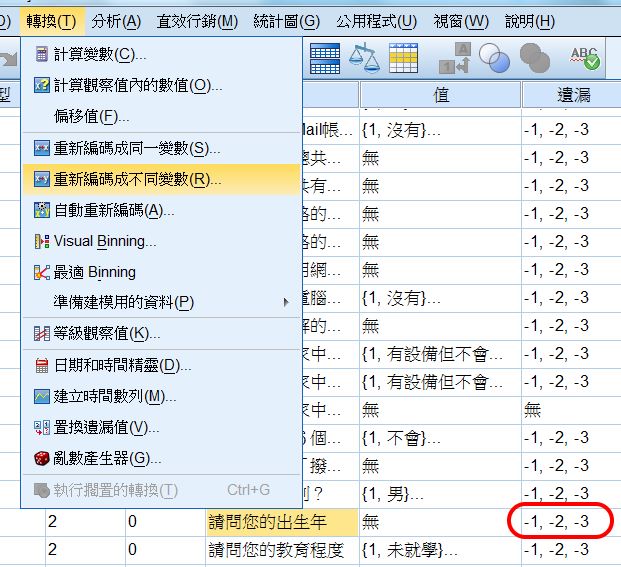Click the icon beside 置換遺漏值
The image size is (621, 567).
42,428
